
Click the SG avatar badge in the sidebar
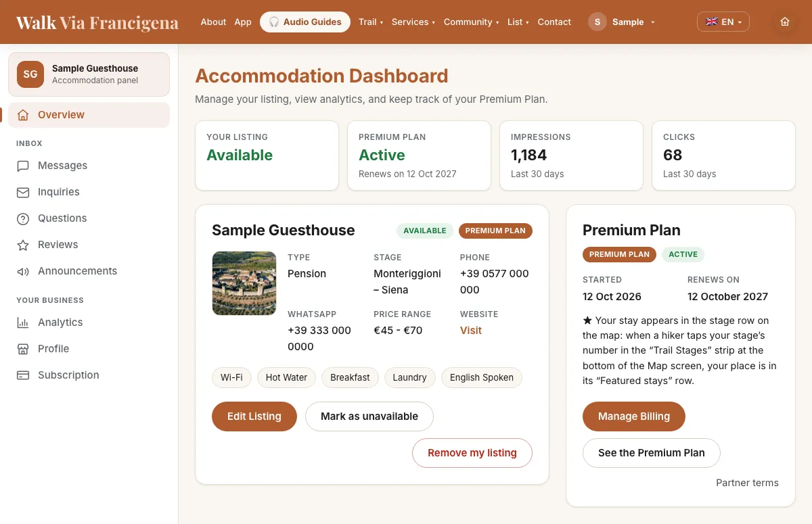(30, 74)
